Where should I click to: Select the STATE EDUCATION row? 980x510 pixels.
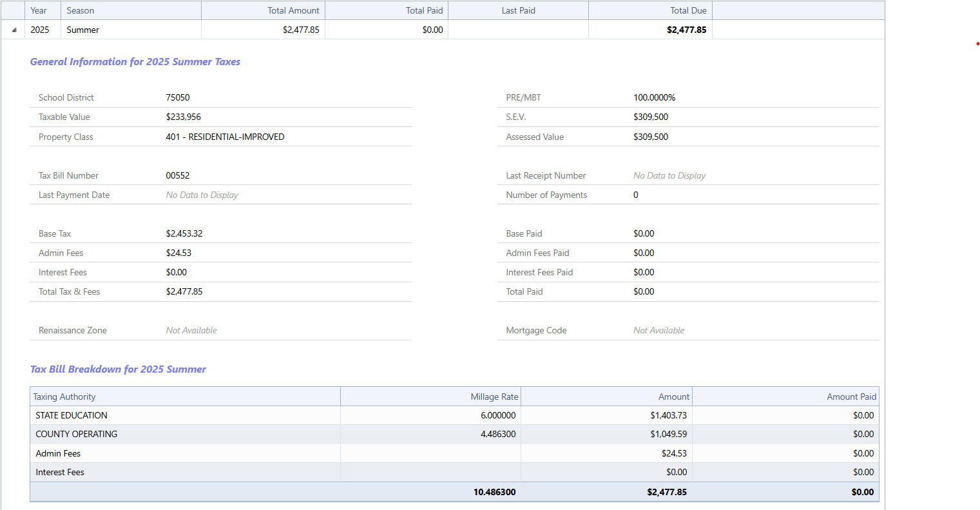coord(72,415)
